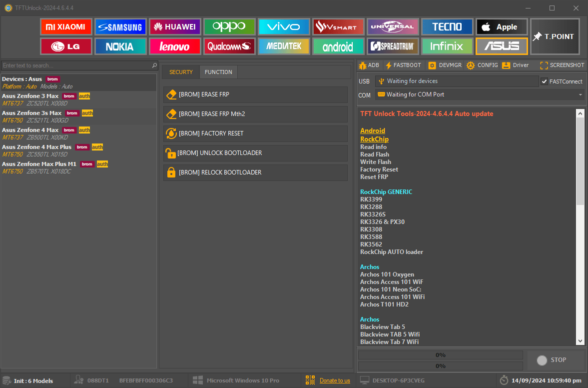
Task: Run [BROM] UNLOCK BOOTLOADER
Action: [255, 152]
